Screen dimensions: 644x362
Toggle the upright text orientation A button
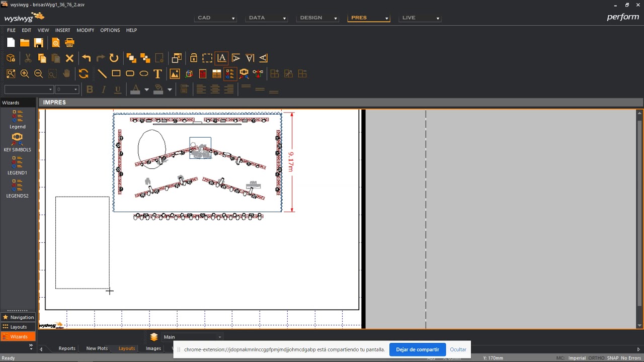[221, 58]
